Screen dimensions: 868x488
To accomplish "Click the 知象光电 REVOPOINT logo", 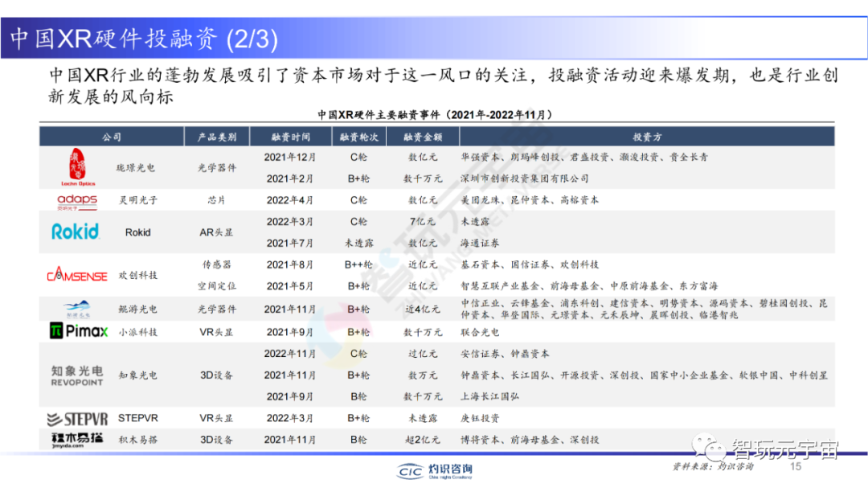I will [x=77, y=375].
